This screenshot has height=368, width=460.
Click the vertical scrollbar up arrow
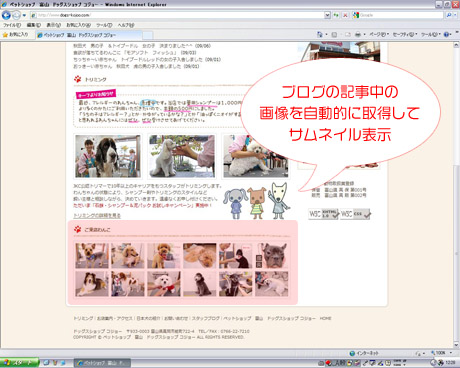(x=457, y=45)
